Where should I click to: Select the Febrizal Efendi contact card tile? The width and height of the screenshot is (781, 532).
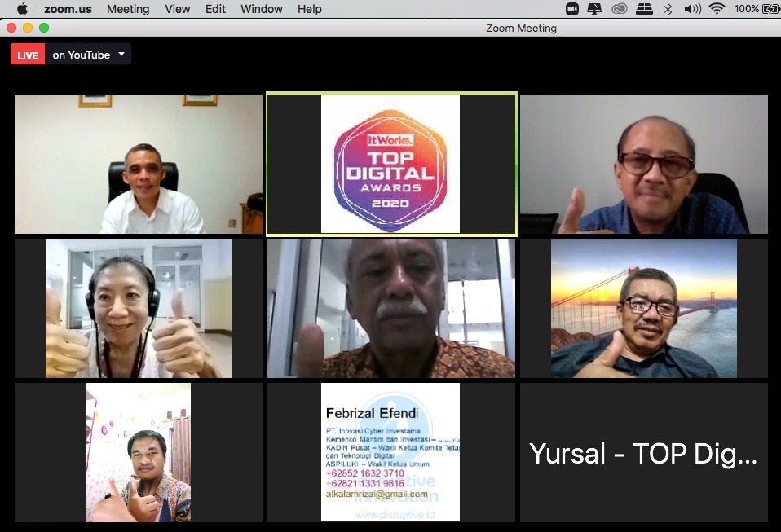391,452
